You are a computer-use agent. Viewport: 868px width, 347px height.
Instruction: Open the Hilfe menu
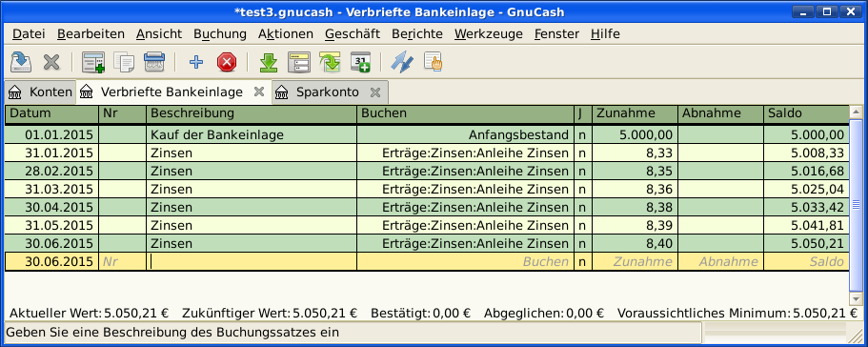(605, 33)
